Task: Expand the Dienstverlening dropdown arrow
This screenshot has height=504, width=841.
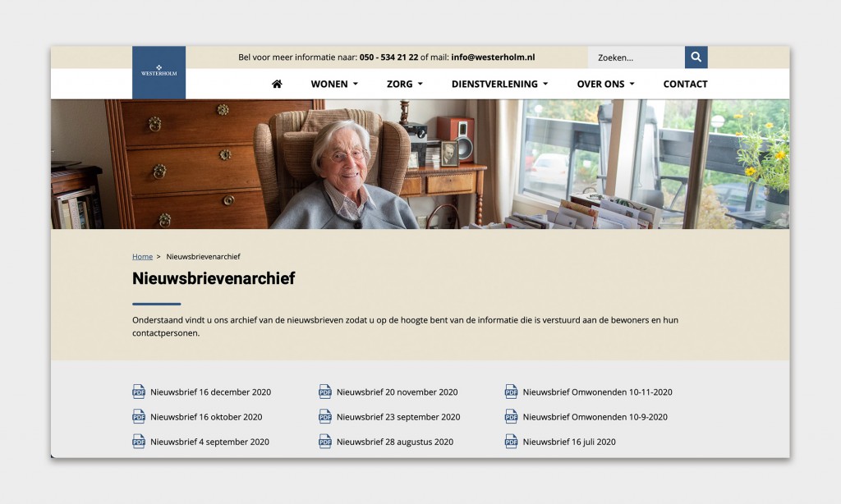Action: point(545,85)
